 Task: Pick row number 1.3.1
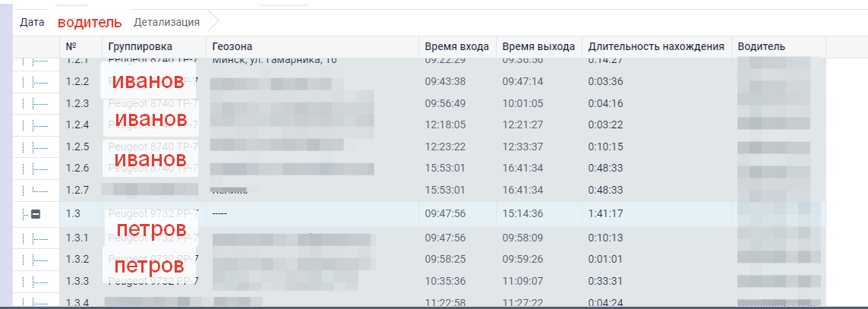pyautogui.click(x=77, y=238)
